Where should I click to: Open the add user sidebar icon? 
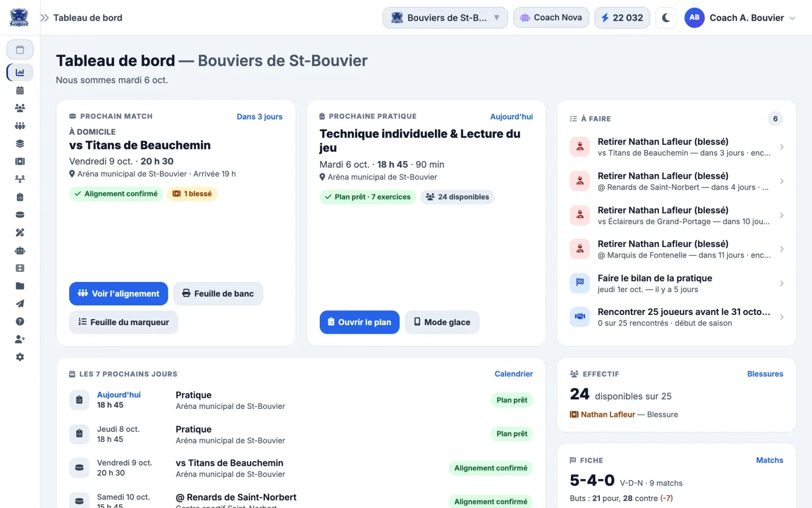click(x=20, y=339)
